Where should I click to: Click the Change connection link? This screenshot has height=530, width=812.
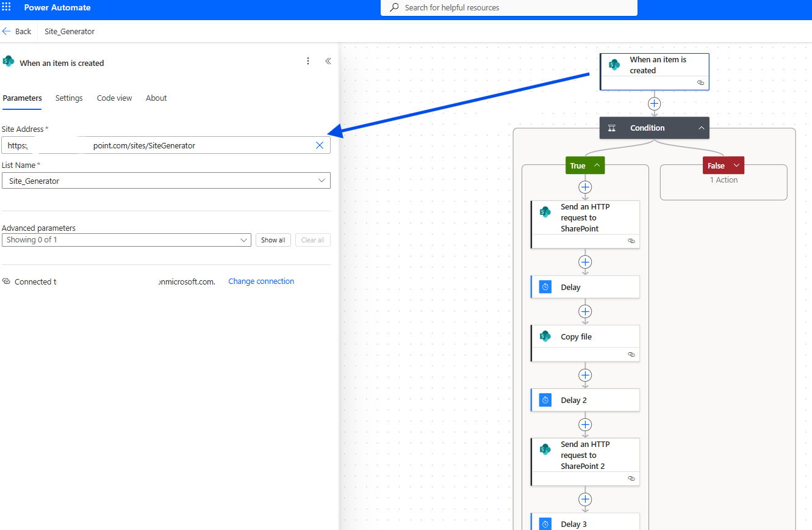click(261, 281)
